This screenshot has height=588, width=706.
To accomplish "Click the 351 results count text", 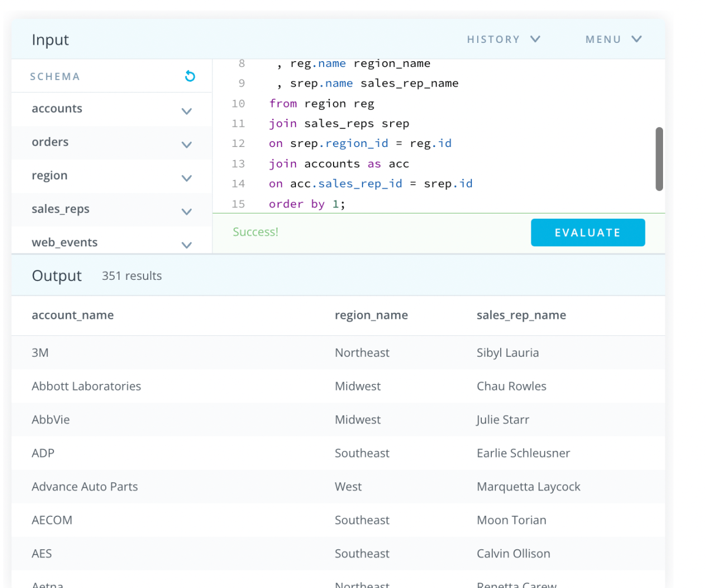I will (x=132, y=276).
